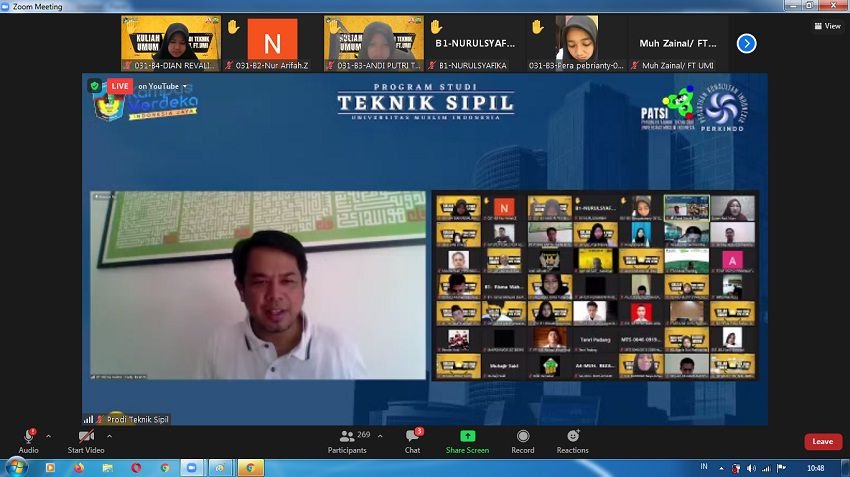Image resolution: width=850 pixels, height=477 pixels.
Task: Click the red LIVE indicator
Action: tap(119, 86)
